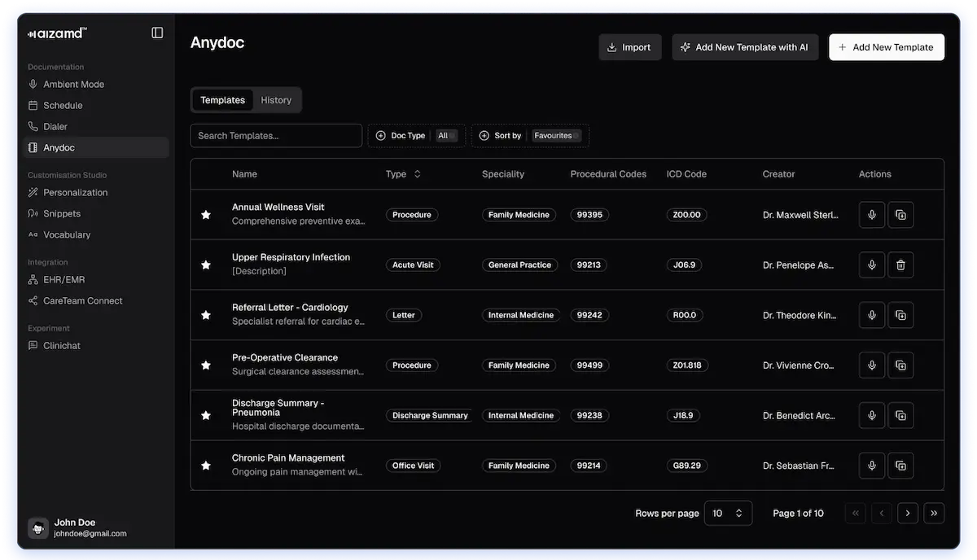
Task: Click the previous page arrow
Action: point(882,513)
